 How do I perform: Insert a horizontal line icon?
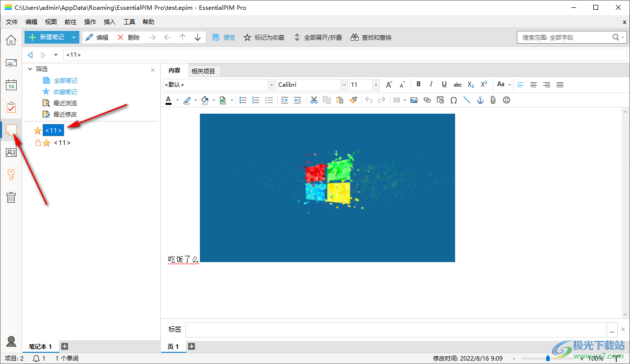pyautogui.click(x=467, y=100)
